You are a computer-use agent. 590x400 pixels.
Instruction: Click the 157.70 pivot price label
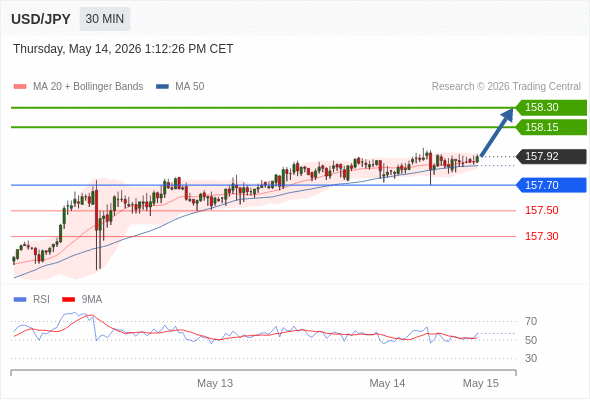click(551, 185)
